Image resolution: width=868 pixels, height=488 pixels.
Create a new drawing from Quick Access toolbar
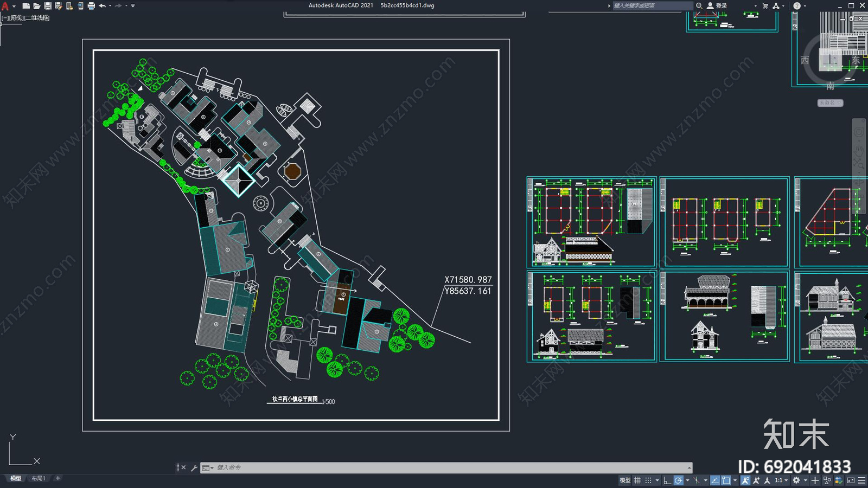click(25, 6)
